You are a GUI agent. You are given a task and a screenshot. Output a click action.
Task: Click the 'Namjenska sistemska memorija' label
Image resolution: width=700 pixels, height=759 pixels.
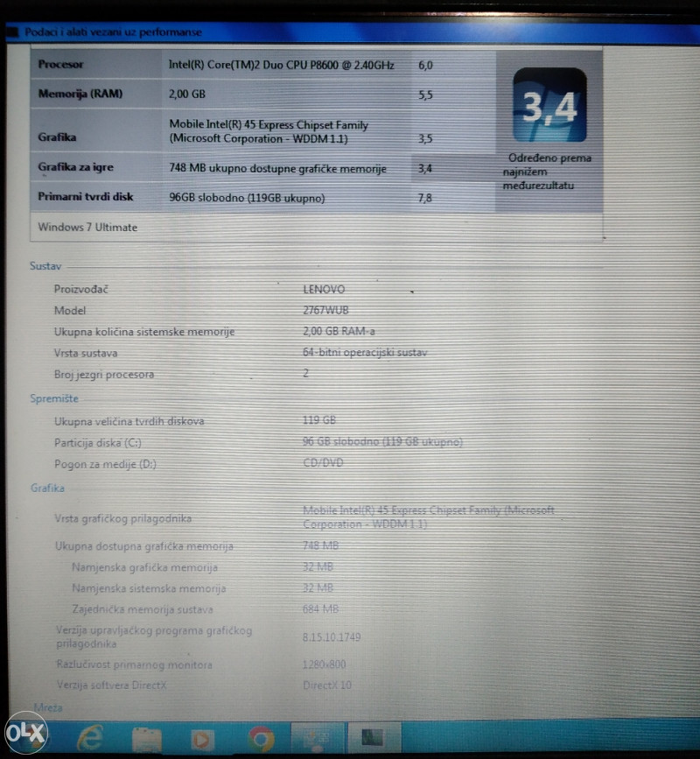click(x=149, y=588)
